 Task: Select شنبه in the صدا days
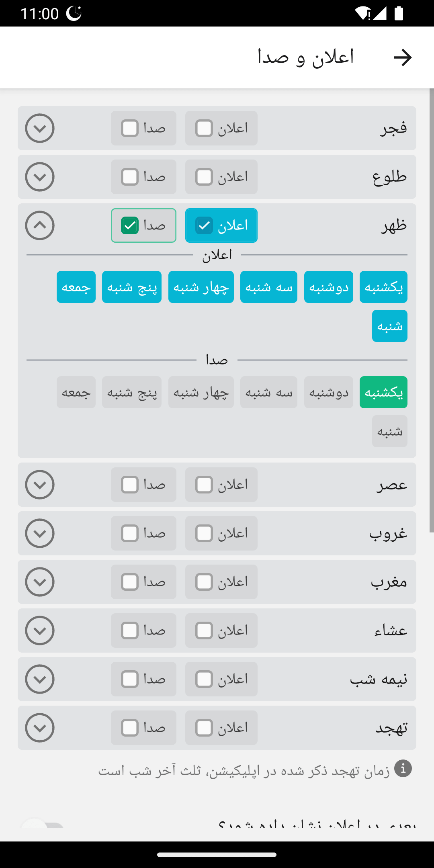(389, 431)
